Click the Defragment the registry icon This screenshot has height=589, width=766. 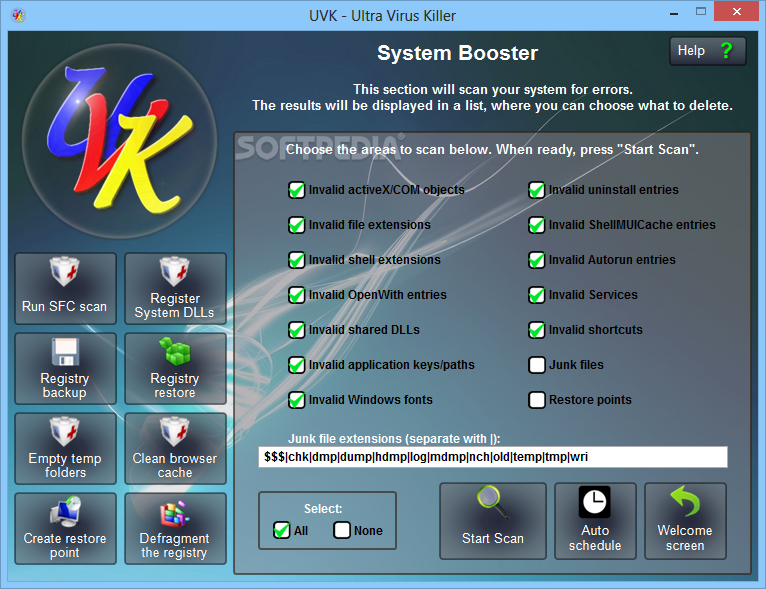174,514
